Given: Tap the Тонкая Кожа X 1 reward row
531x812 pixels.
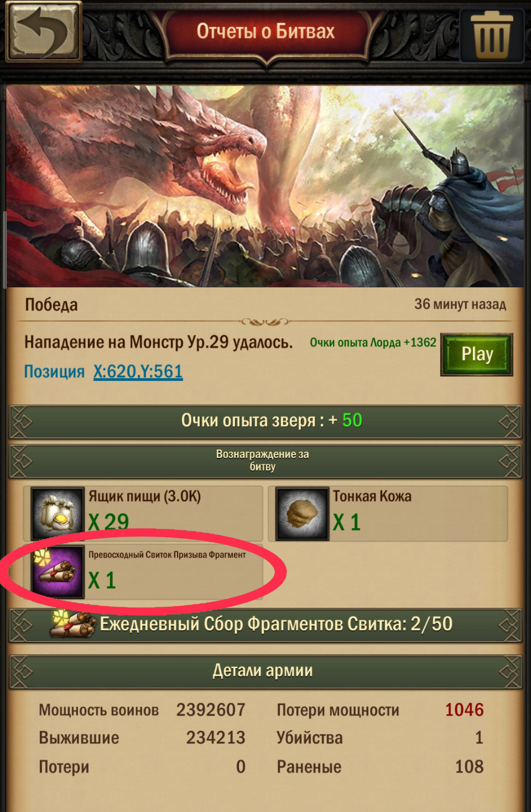Looking at the screenshot, I should (388, 514).
